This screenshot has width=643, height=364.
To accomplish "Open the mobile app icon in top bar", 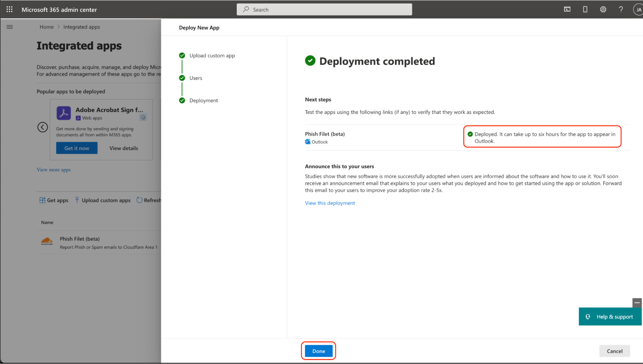I will [585, 9].
